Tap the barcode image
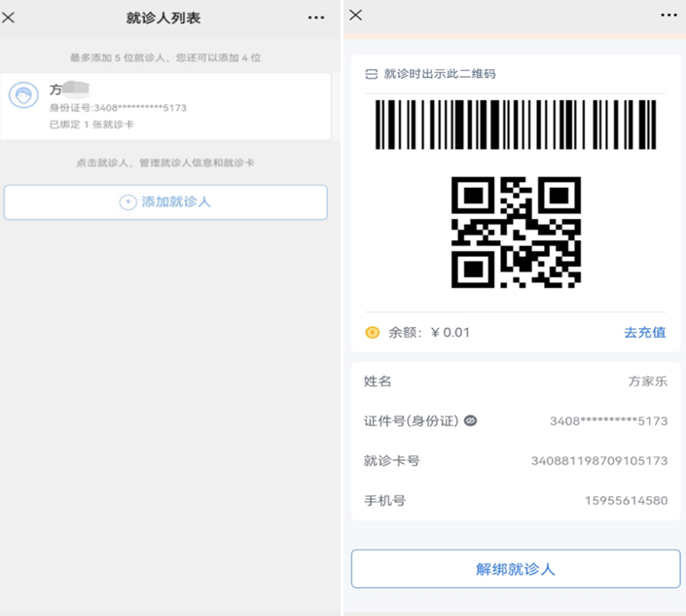The height and width of the screenshot is (616, 686). [516, 125]
